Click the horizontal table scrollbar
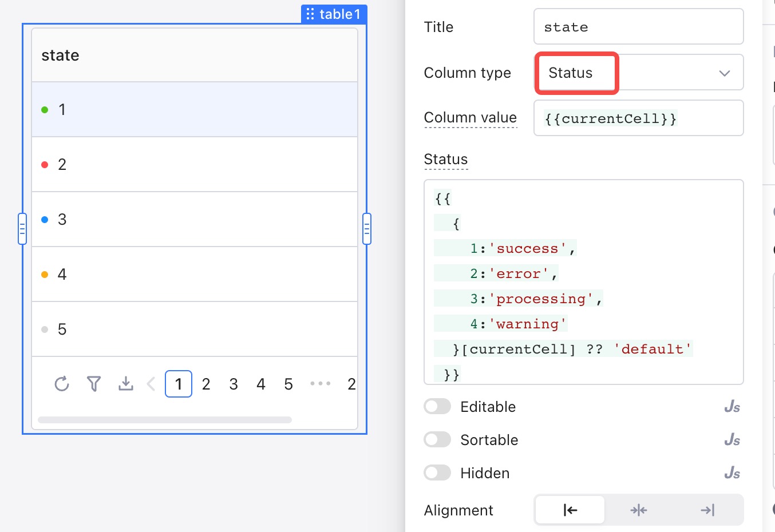Screen dimensions: 775x532 coord(165,420)
